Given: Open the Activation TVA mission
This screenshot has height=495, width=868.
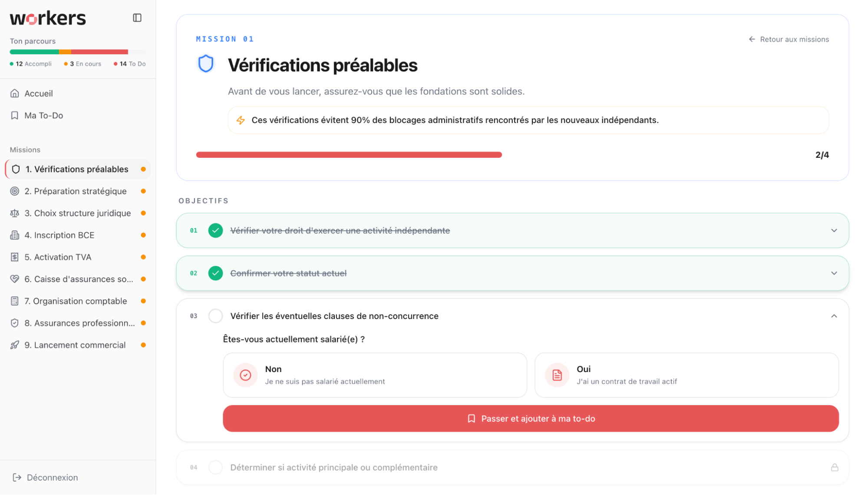Looking at the screenshot, I should click(x=58, y=257).
